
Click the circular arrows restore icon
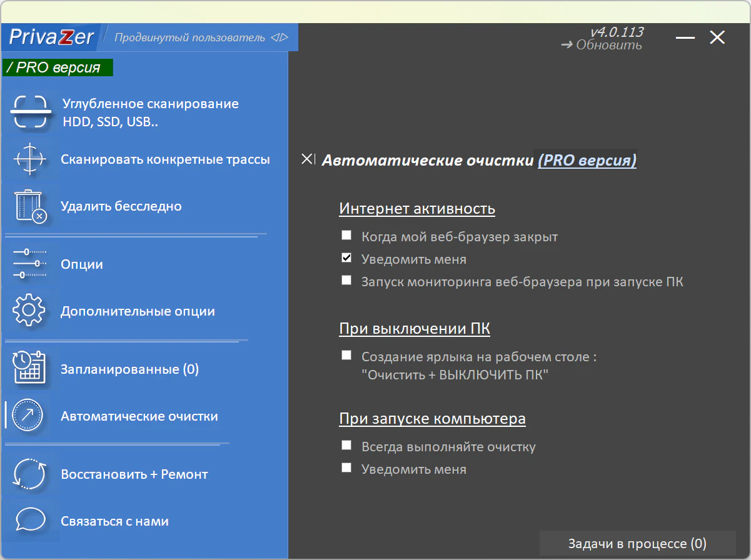pyautogui.click(x=29, y=474)
